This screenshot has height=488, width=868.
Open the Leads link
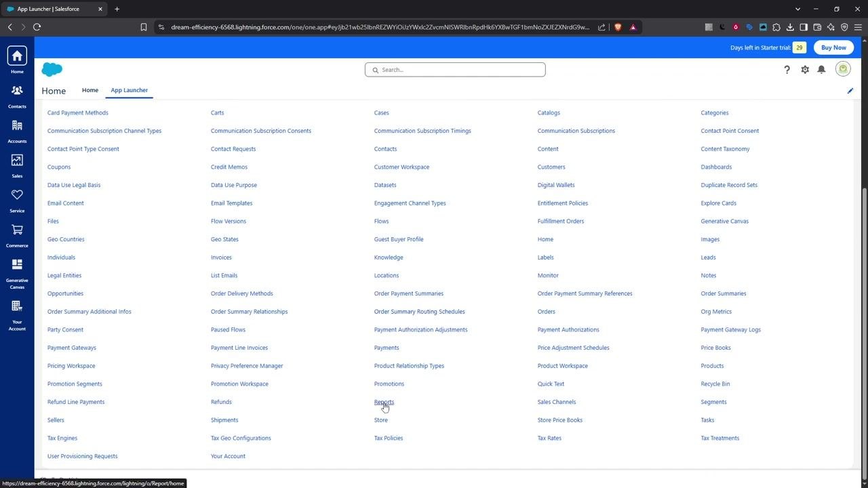pos(708,258)
